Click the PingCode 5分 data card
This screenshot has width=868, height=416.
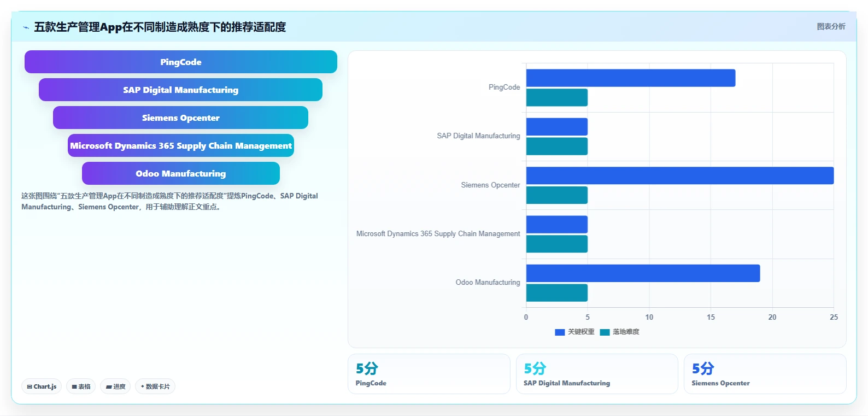point(429,374)
